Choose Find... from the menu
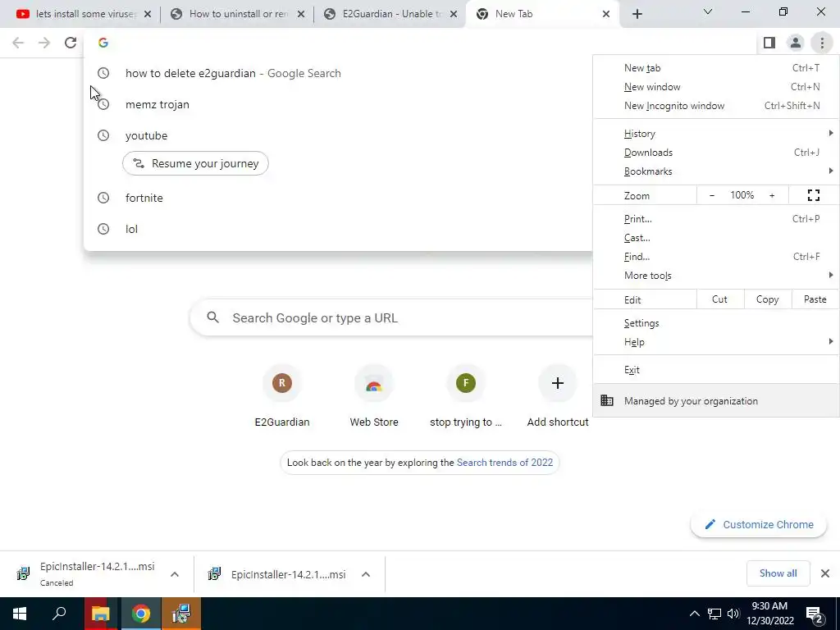This screenshot has height=630, width=840. coord(715,257)
